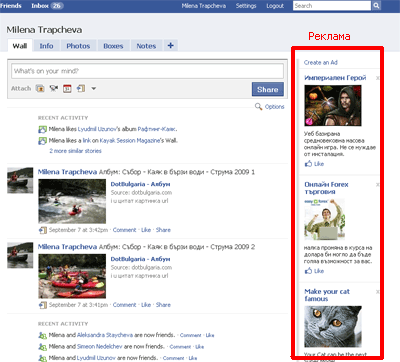Viewport: 400px width, 362px height.
Task: Comment on the September 7 3:41pm post
Action: click(x=124, y=305)
